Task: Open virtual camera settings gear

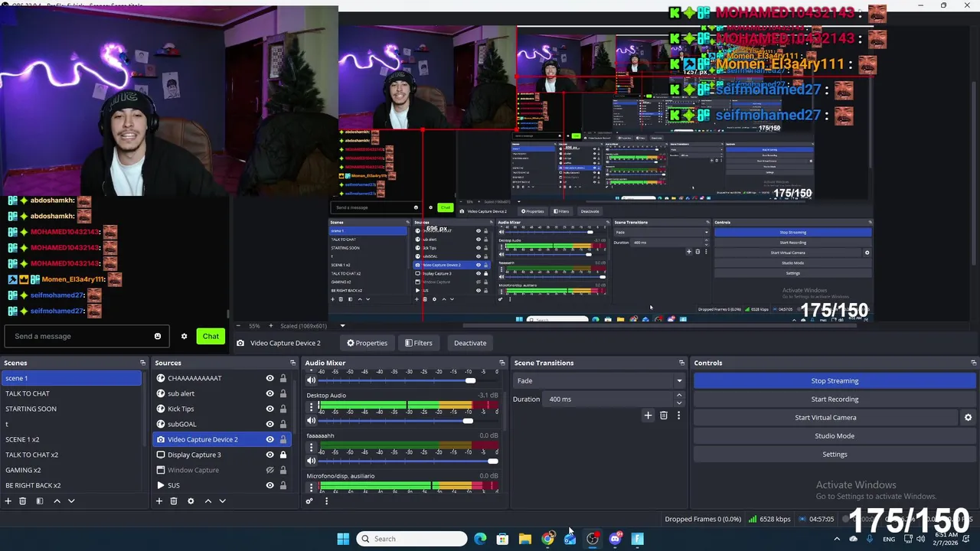Action: tap(968, 417)
